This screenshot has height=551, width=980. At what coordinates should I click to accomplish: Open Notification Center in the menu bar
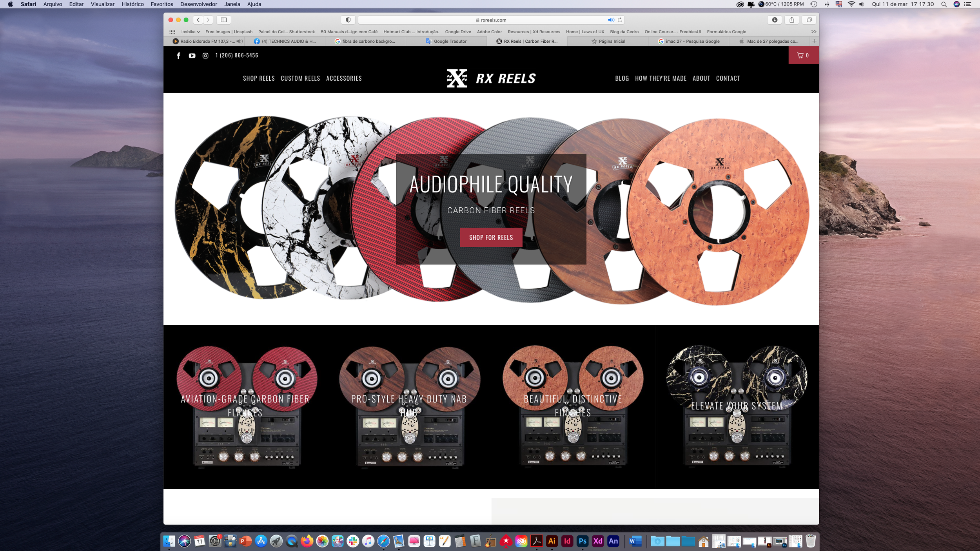(968, 4)
